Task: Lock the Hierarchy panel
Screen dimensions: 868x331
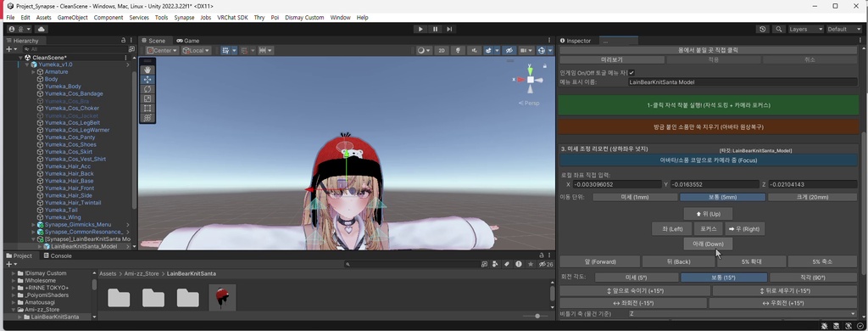Action: tap(124, 41)
